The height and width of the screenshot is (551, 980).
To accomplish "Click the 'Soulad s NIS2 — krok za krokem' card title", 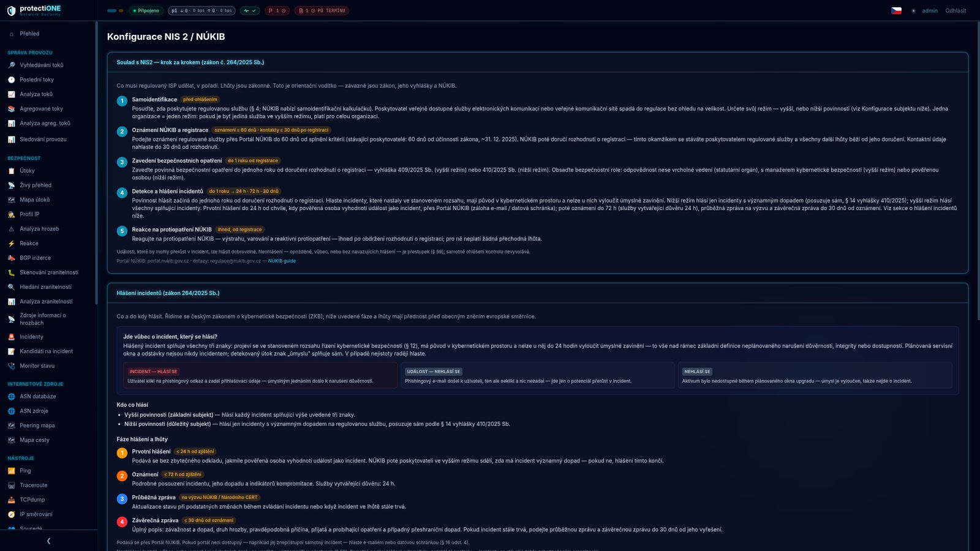I will click(190, 62).
